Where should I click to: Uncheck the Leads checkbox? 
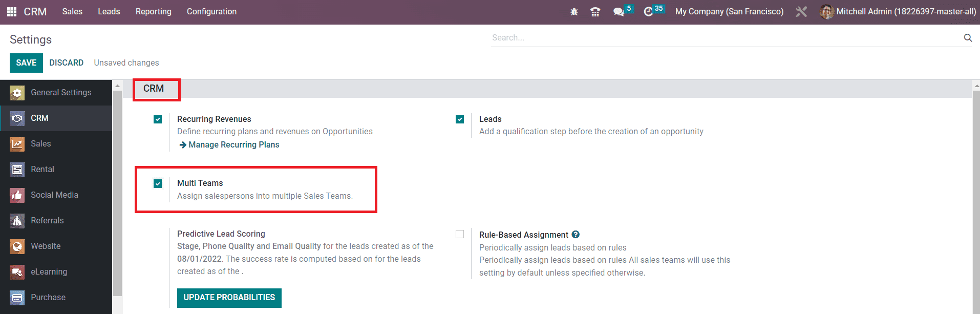[x=460, y=119]
